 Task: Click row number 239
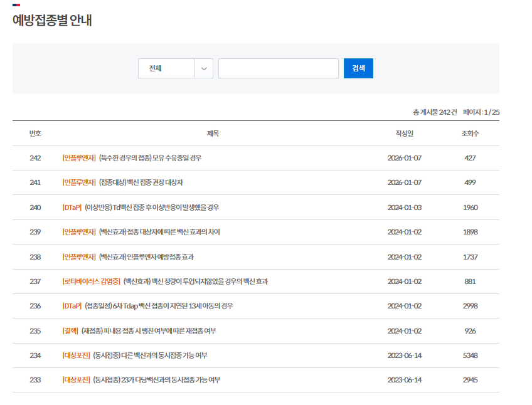click(35, 232)
